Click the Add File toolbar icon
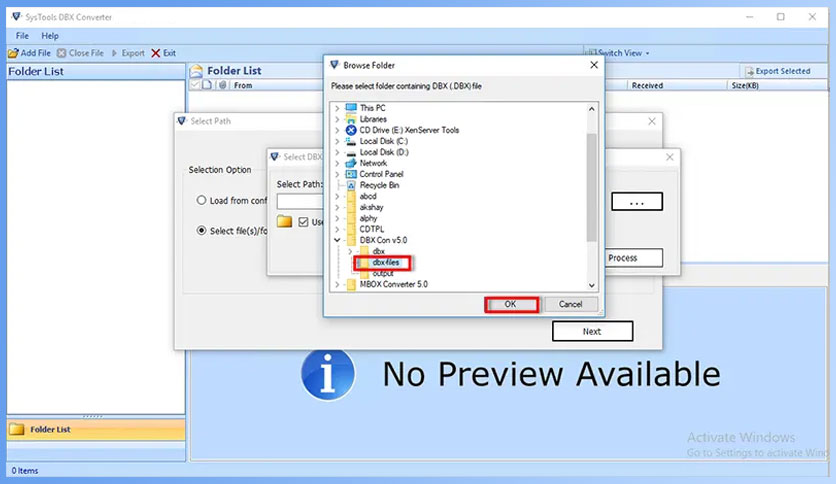 (x=13, y=53)
